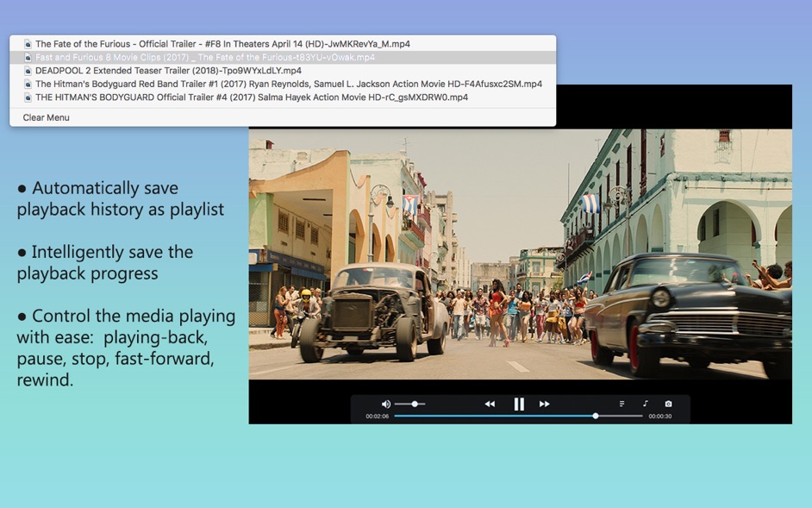Screen dimensions: 812x508
Task: Open The Fate of the Furious Official Trailer
Action: [x=222, y=44]
